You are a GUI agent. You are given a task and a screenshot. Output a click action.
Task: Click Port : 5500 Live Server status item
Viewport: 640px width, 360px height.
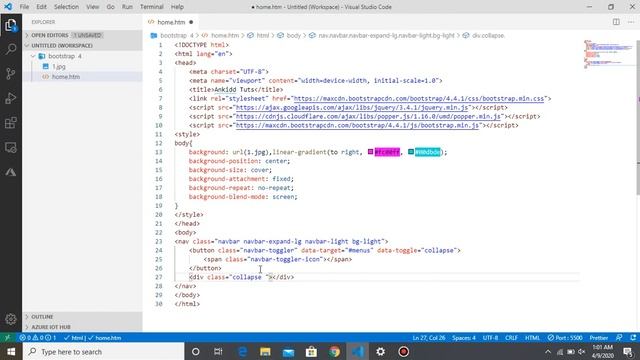(x=565, y=338)
